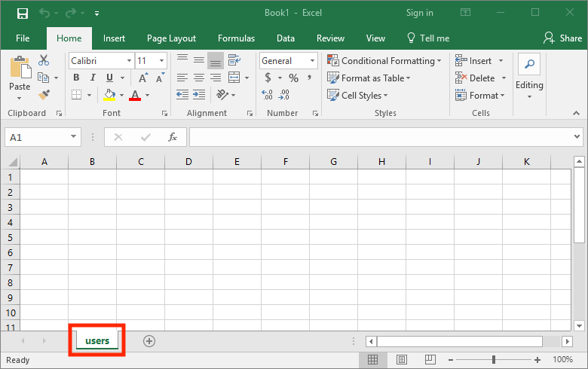Expand the formula bar with its chevron
This screenshot has width=588, height=369.
click(577, 137)
